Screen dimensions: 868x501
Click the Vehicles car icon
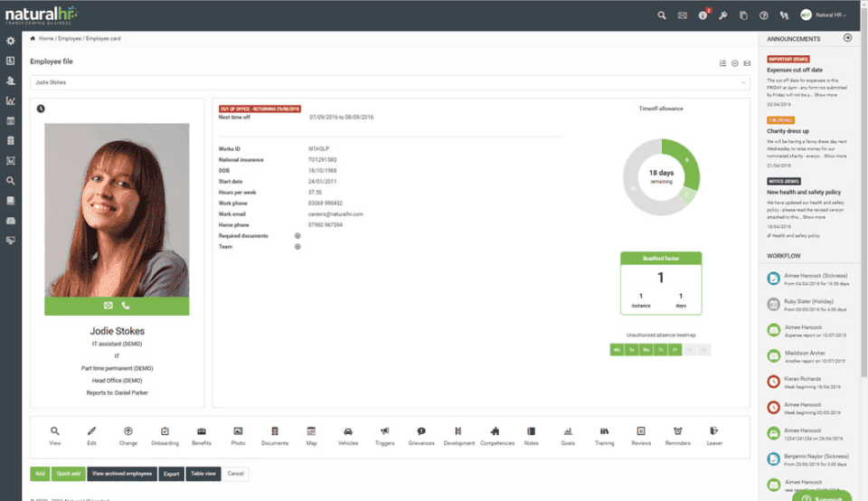[x=347, y=431]
